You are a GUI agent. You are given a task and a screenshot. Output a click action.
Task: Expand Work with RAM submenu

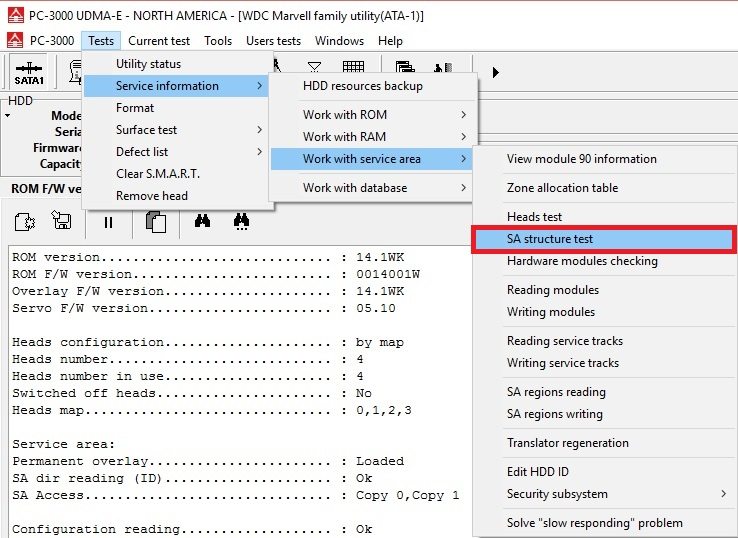coord(371,137)
